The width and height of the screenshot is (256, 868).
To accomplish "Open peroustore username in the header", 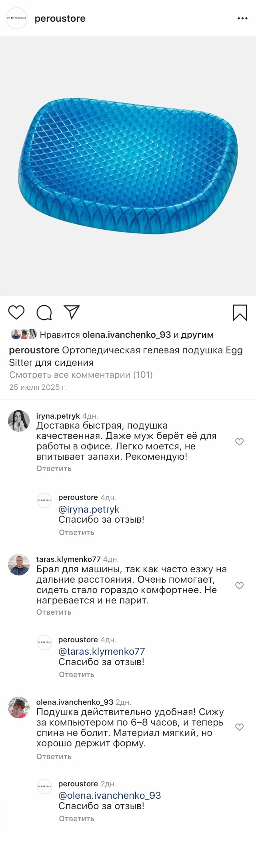I will click(x=60, y=18).
